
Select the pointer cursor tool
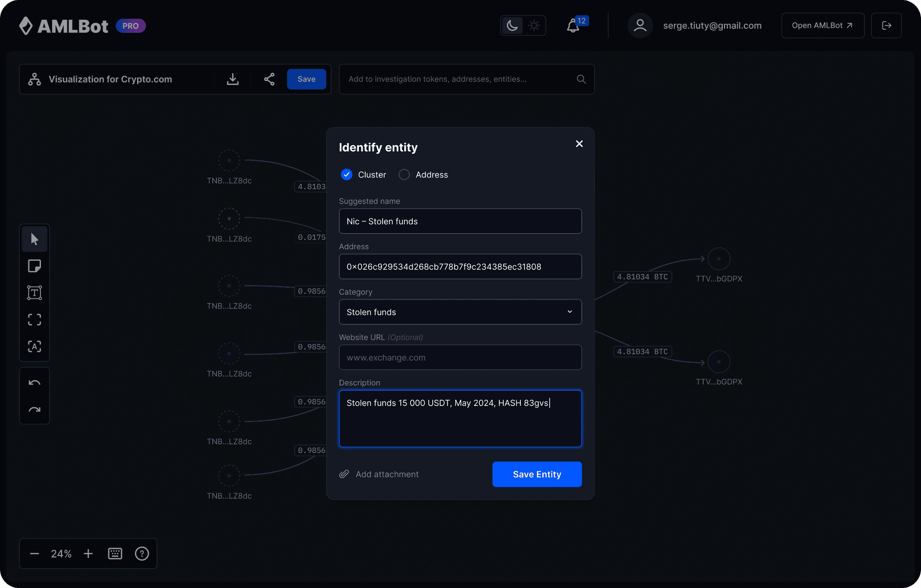(x=35, y=239)
